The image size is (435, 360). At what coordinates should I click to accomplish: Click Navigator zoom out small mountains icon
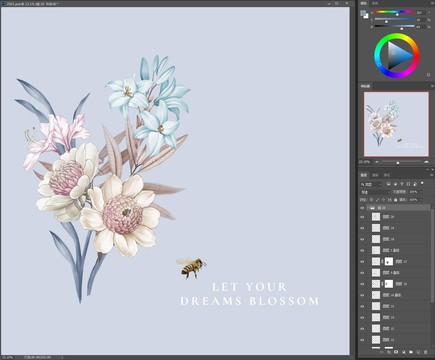tap(377, 162)
